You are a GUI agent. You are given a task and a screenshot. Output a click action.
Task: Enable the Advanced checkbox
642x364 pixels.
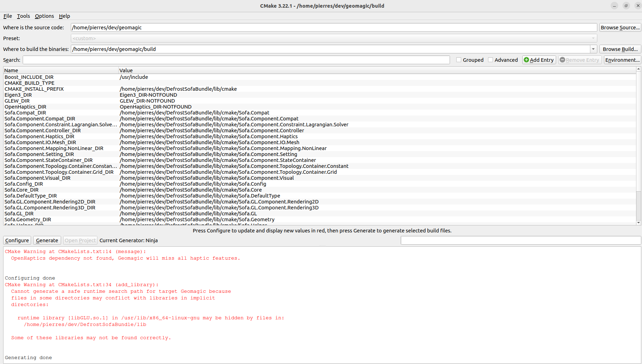tap(490, 60)
